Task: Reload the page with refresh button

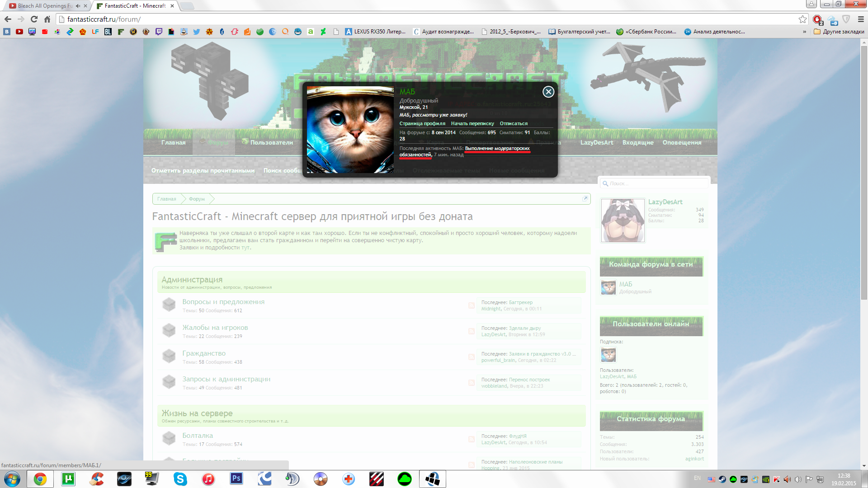Action: click(34, 19)
